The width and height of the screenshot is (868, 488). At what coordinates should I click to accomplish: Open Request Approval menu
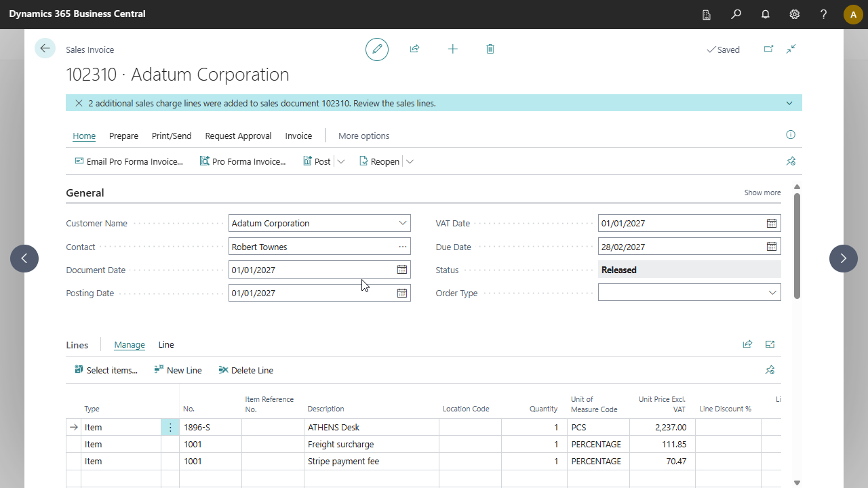click(x=238, y=136)
